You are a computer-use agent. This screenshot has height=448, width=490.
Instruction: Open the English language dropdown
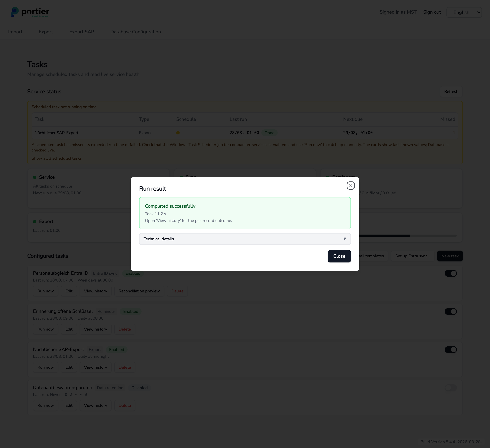point(464,12)
